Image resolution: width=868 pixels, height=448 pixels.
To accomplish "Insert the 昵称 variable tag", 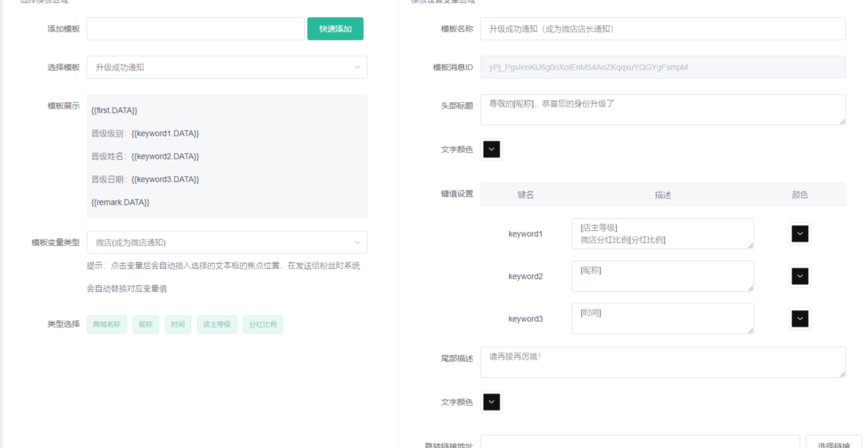I will [x=146, y=325].
